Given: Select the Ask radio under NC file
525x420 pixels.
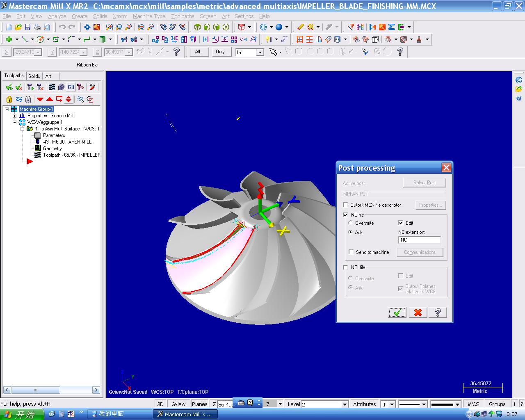Looking at the screenshot, I should (351, 232).
